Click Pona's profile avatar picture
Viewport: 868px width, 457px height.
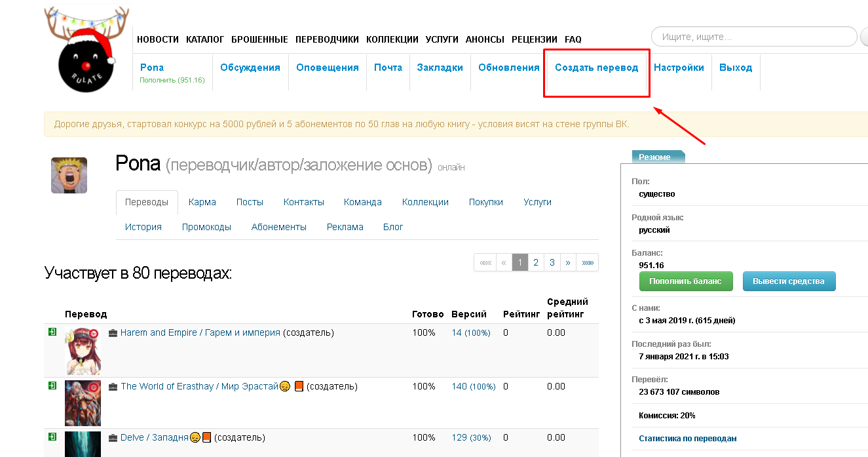69,175
